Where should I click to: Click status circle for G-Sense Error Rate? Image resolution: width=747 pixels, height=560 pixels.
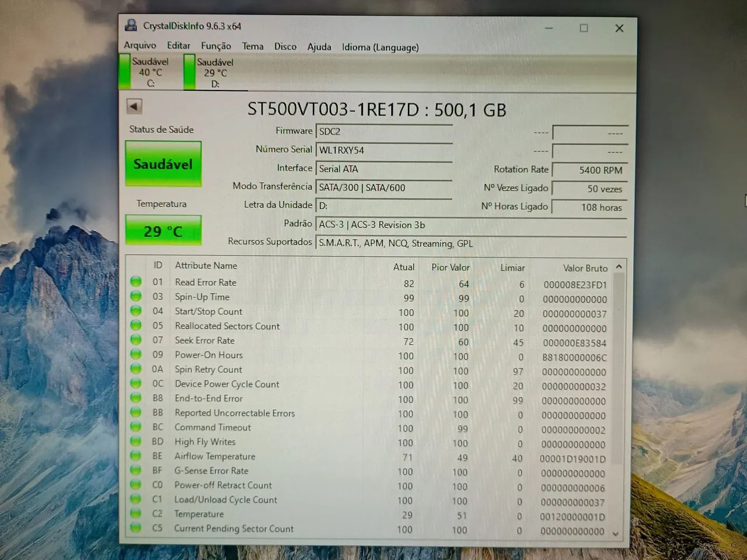[136, 470]
